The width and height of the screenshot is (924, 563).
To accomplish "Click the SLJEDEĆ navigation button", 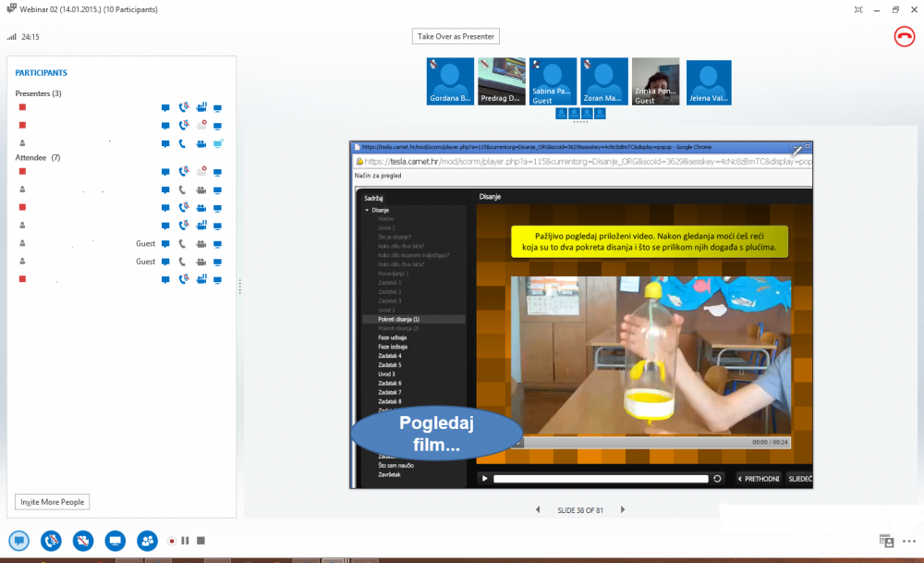I will 799,479.
